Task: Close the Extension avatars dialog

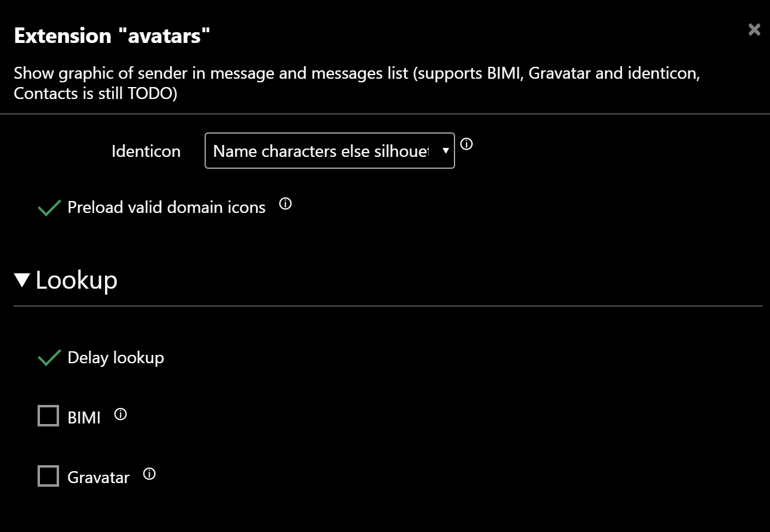Action: pos(754,29)
